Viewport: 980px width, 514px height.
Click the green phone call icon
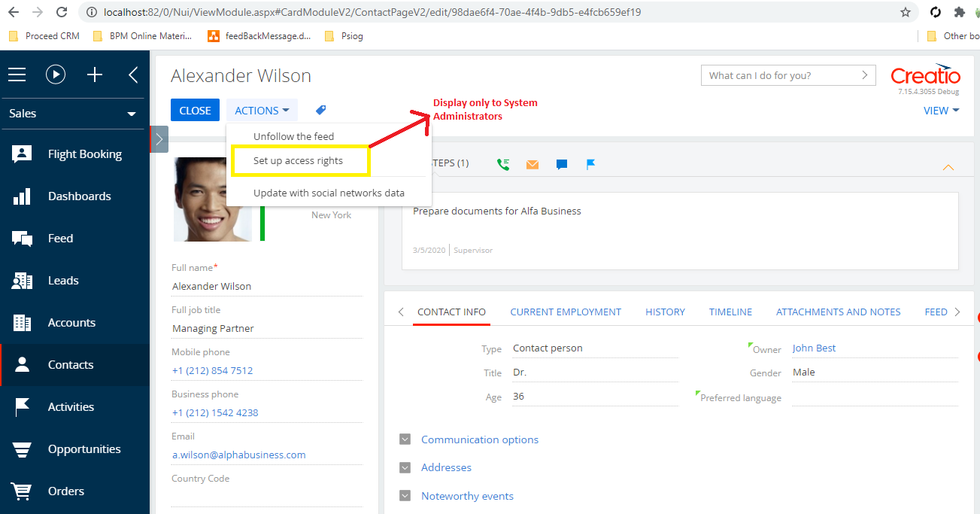[x=503, y=164]
